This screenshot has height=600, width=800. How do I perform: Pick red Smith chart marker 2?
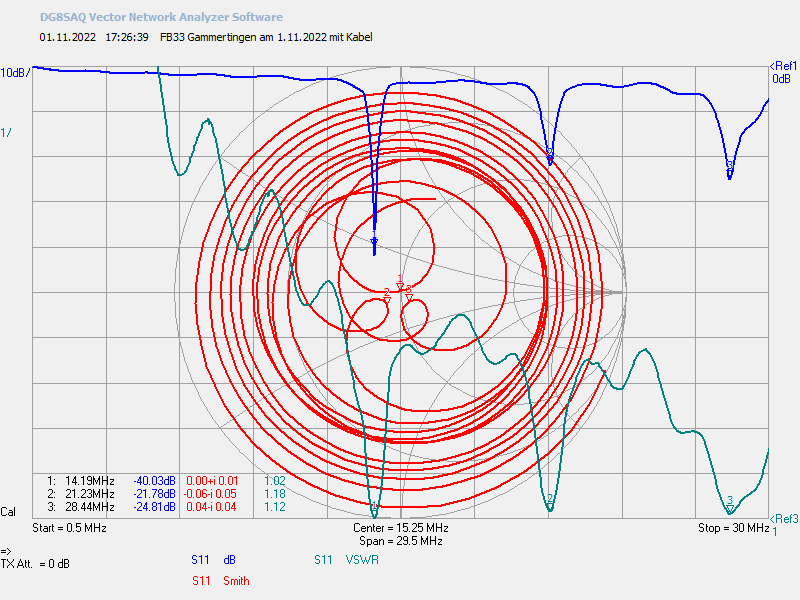coord(387,296)
